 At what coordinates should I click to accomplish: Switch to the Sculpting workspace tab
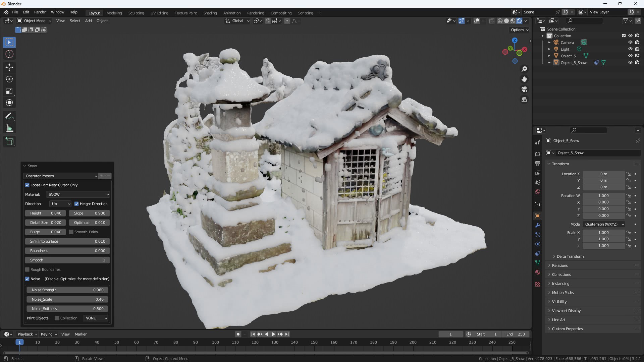[x=136, y=13]
